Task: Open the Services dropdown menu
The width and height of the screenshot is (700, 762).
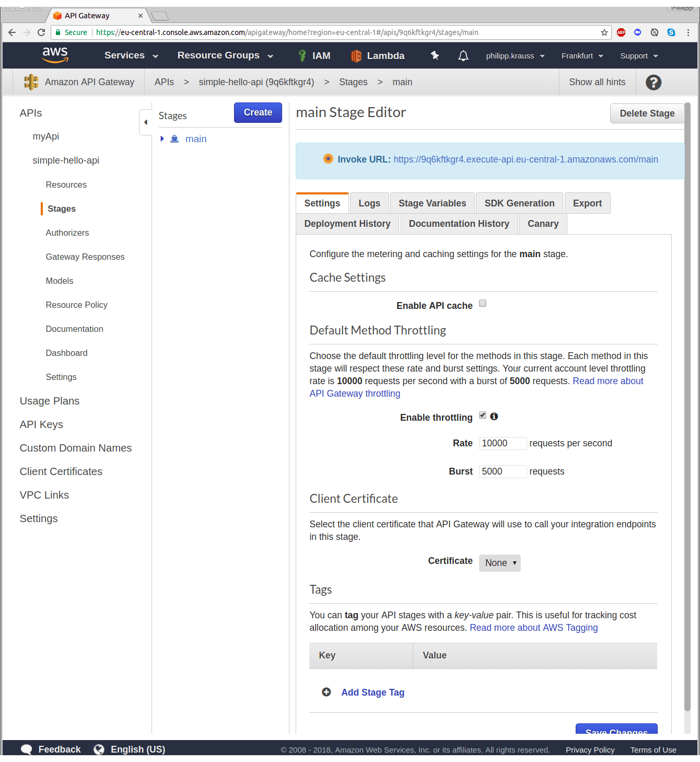Action: [x=131, y=55]
